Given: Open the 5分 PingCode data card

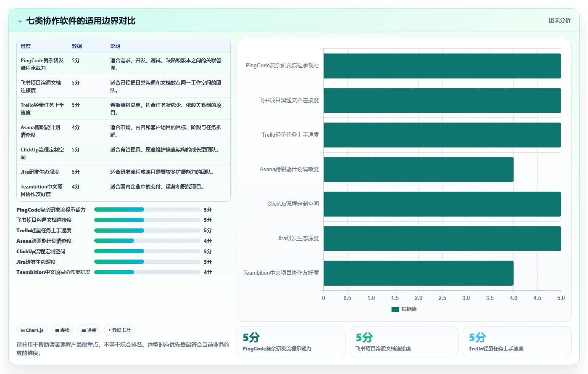Looking at the screenshot, I should pos(291,342).
